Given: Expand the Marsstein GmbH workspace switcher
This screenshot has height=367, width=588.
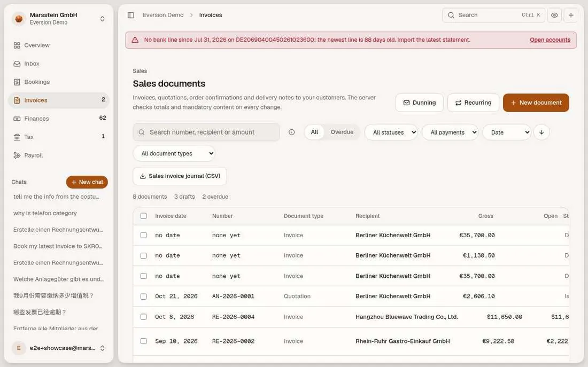Looking at the screenshot, I should click(103, 19).
